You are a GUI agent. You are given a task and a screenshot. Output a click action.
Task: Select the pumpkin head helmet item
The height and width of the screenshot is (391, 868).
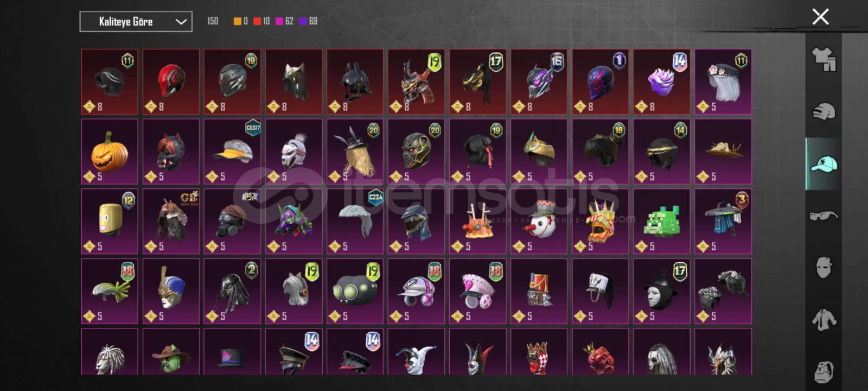(x=110, y=152)
